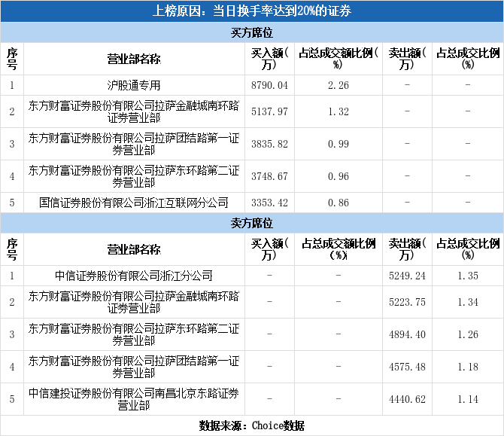Click the buy amount 3353.42
The width and height of the screenshot is (504, 436).
(x=269, y=203)
